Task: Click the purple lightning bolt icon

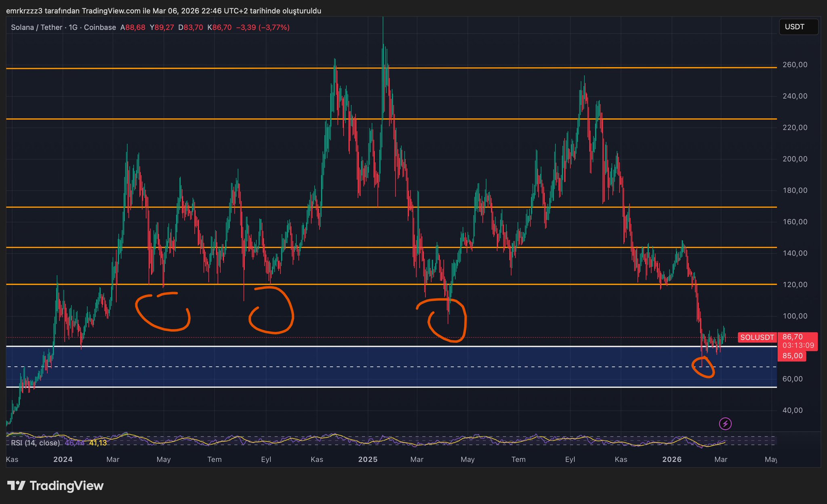Action: tap(725, 424)
